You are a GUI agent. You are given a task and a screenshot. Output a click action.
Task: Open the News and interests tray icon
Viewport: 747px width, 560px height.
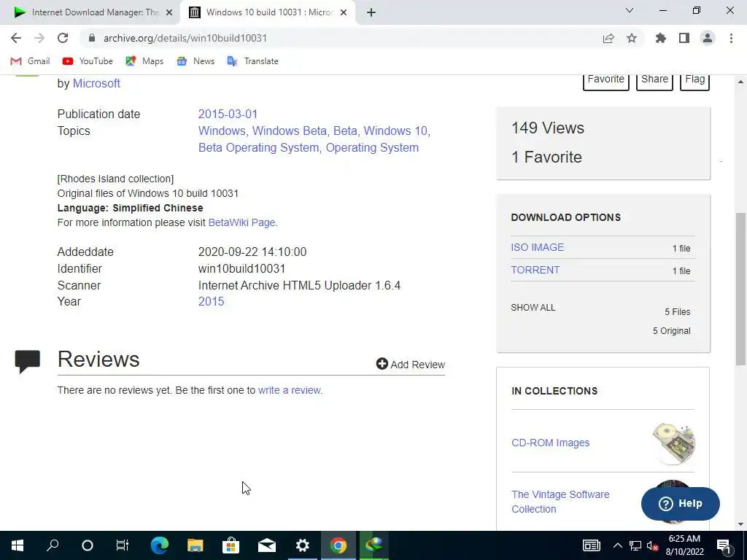click(x=591, y=545)
